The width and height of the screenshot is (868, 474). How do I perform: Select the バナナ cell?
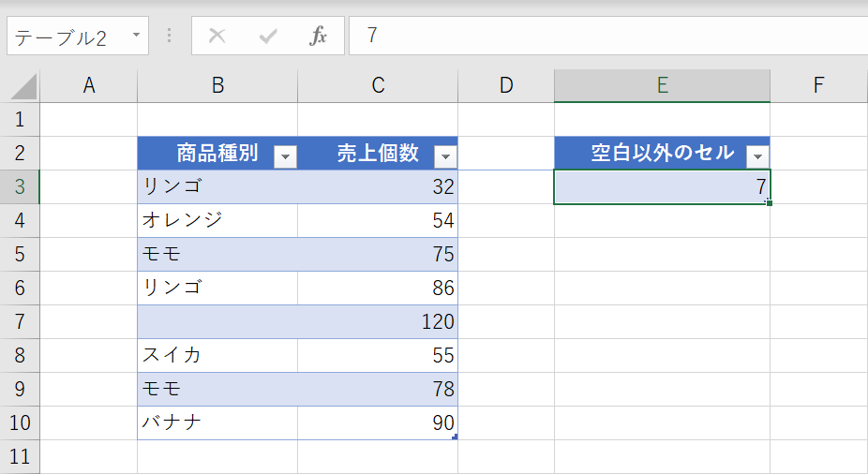[217, 423]
